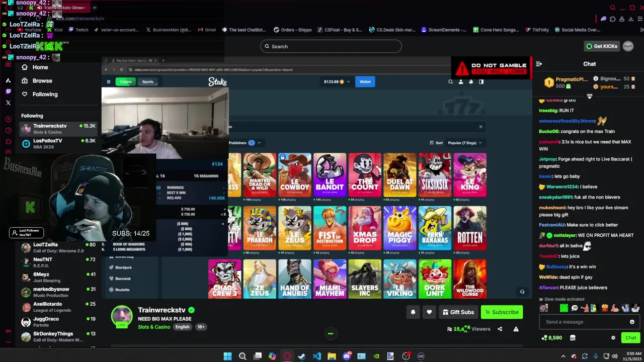Open Magic Piggy slot game
The height and width of the screenshot is (362, 644).
click(399, 228)
